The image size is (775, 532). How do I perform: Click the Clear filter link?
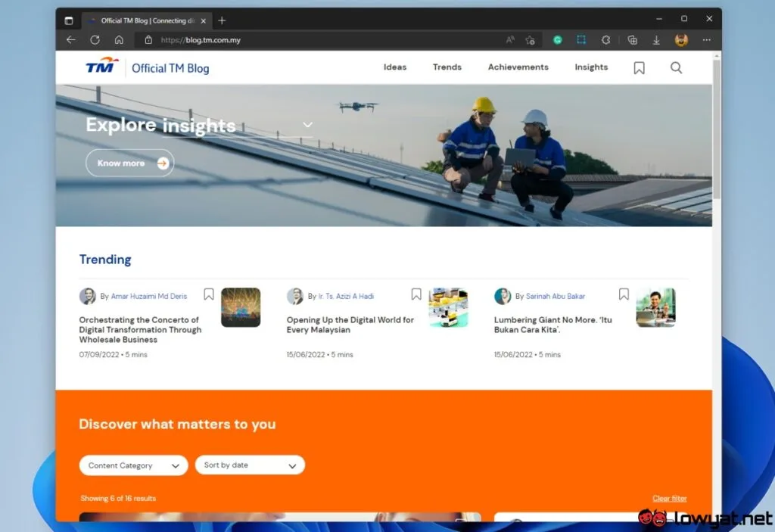click(669, 499)
